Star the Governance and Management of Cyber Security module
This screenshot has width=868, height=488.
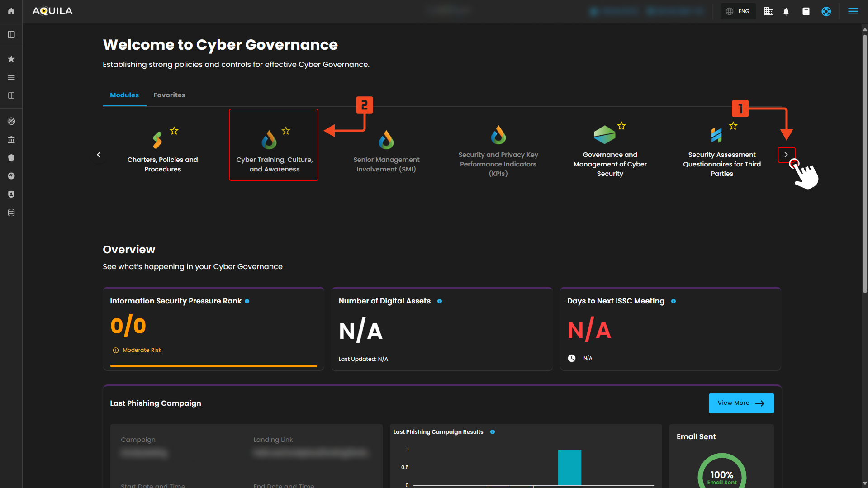[x=621, y=126]
